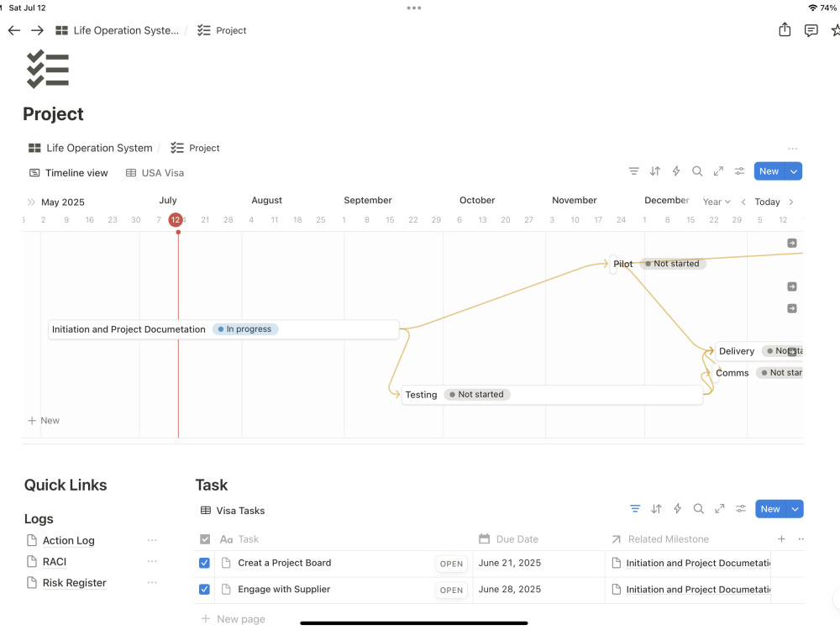Open the Engage with Supplier page via OPEN

[x=451, y=590]
